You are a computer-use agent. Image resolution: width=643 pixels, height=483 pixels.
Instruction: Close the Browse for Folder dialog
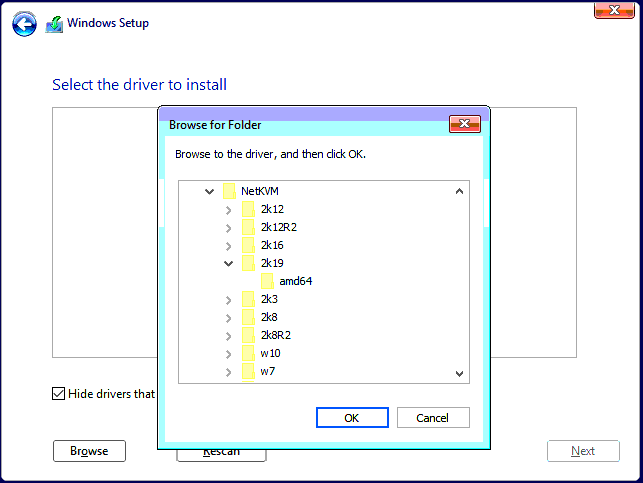click(465, 124)
